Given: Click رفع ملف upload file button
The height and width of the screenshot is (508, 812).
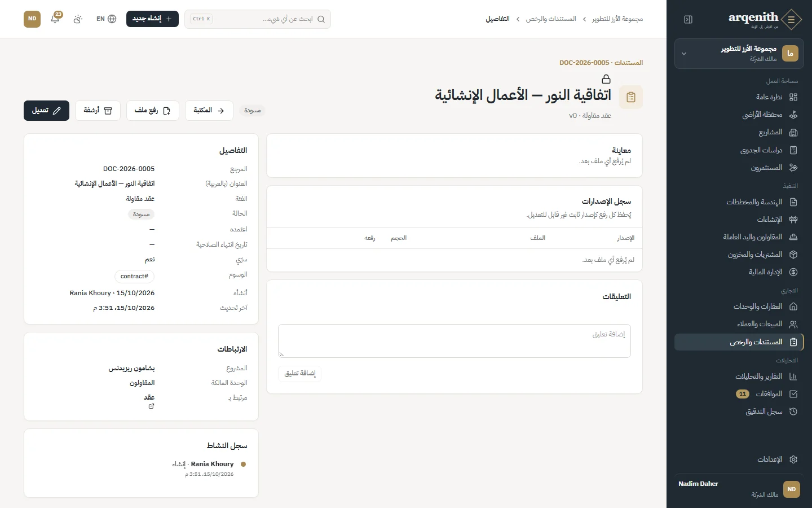Looking at the screenshot, I should pyautogui.click(x=152, y=111).
